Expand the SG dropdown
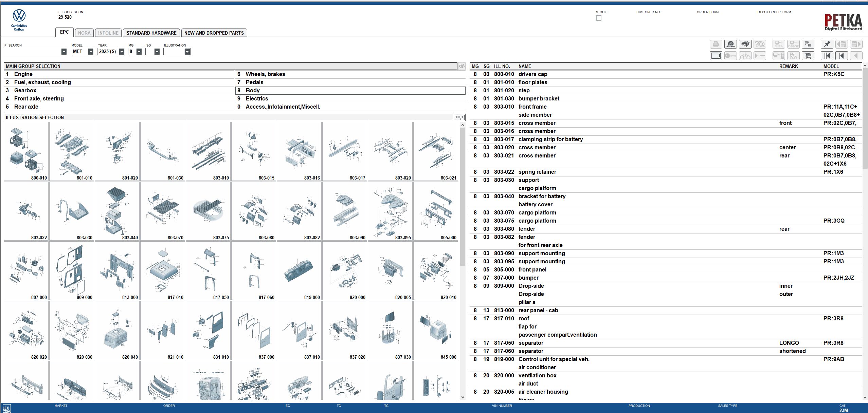The width and height of the screenshot is (868, 413). tap(156, 52)
